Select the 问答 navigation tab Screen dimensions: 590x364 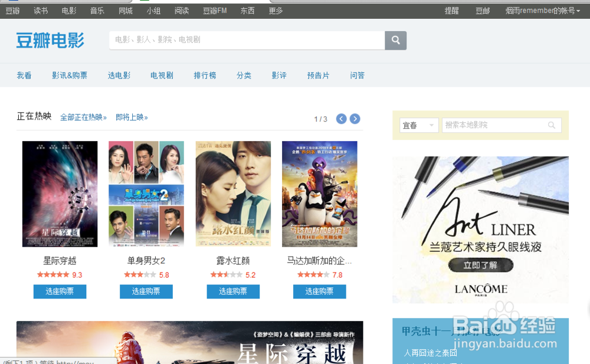click(357, 76)
